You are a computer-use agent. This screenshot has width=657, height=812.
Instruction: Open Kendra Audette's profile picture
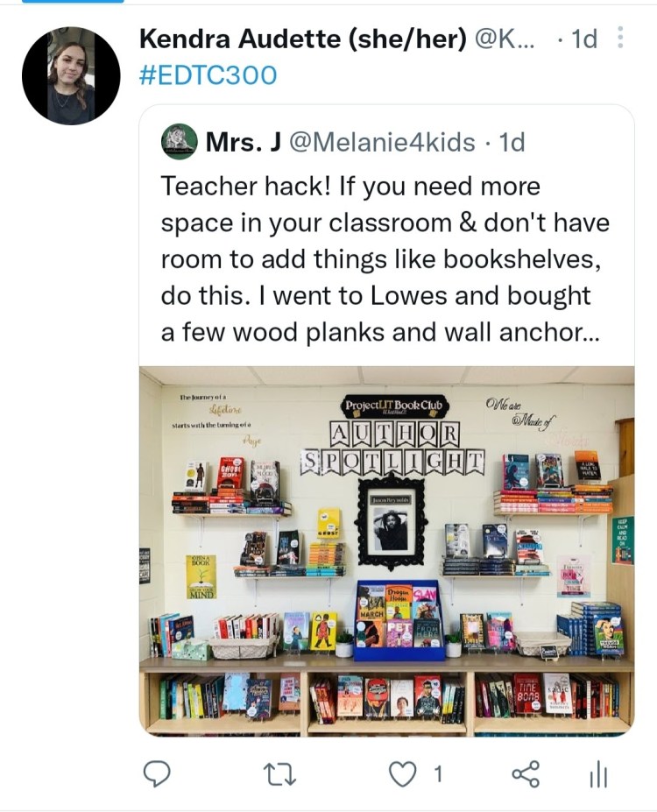pyautogui.click(x=71, y=75)
